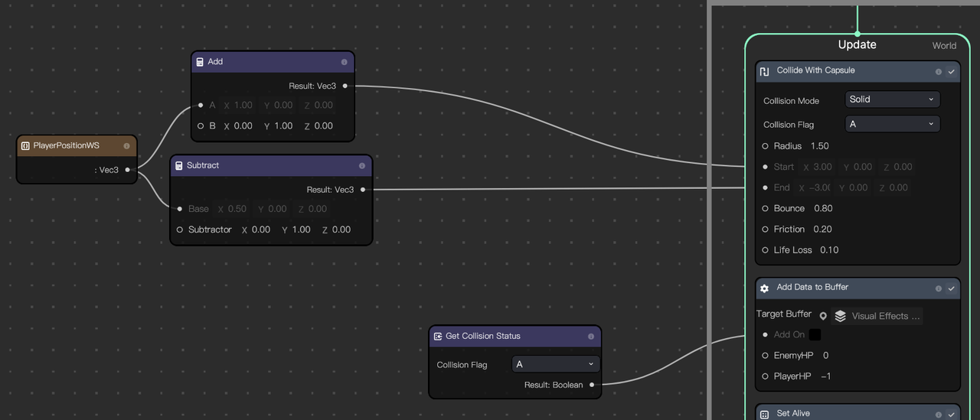This screenshot has width=980, height=420.
Task: Select the Set Alive header title
Action: pos(793,414)
